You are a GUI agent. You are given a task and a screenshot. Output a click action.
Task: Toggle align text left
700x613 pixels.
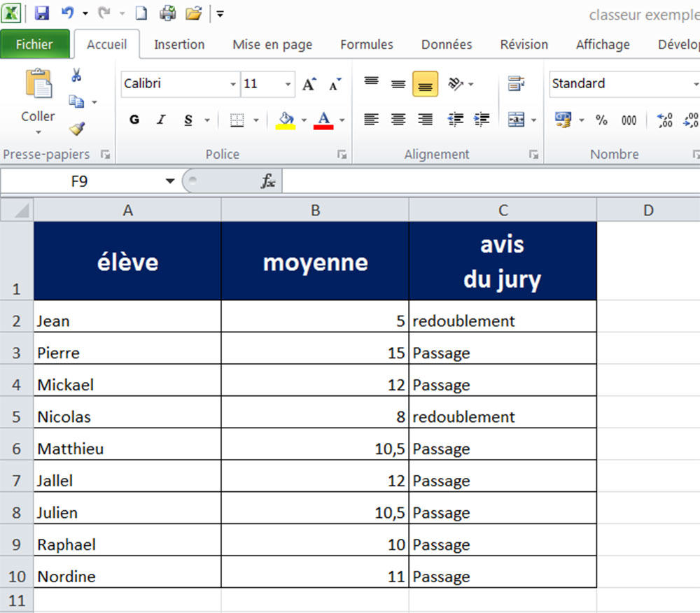tap(371, 120)
